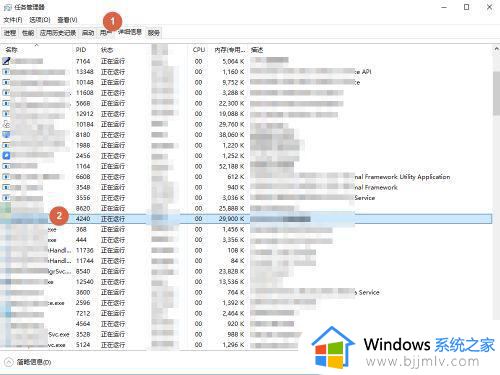This screenshot has width=500, height=375.
Task: Switch to the 启动 tab
Action: coord(88,33)
